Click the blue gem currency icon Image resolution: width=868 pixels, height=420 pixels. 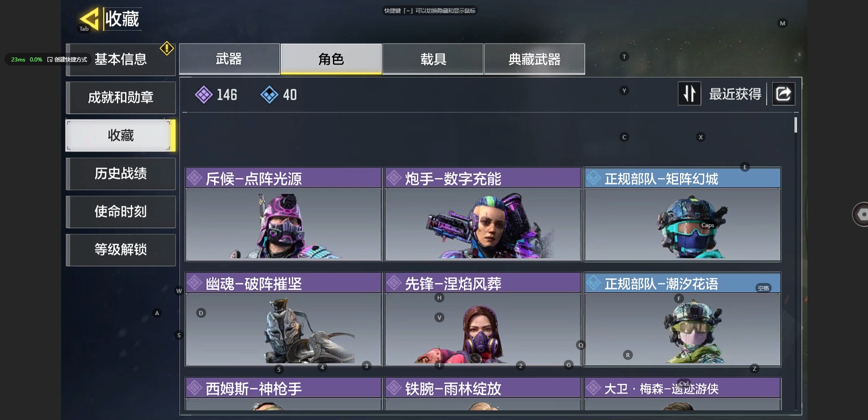point(269,95)
